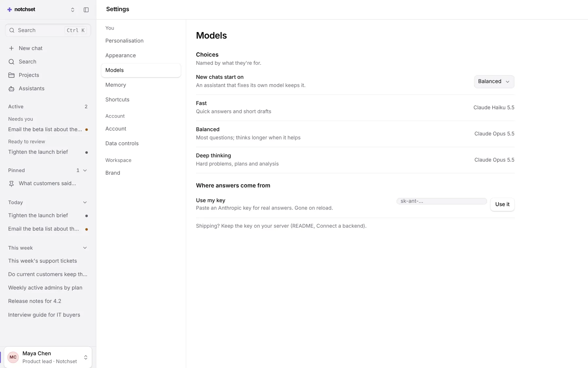Screen dimensions: 588x368
Task: Open This week's support tickets chat
Action: pos(48,261)
